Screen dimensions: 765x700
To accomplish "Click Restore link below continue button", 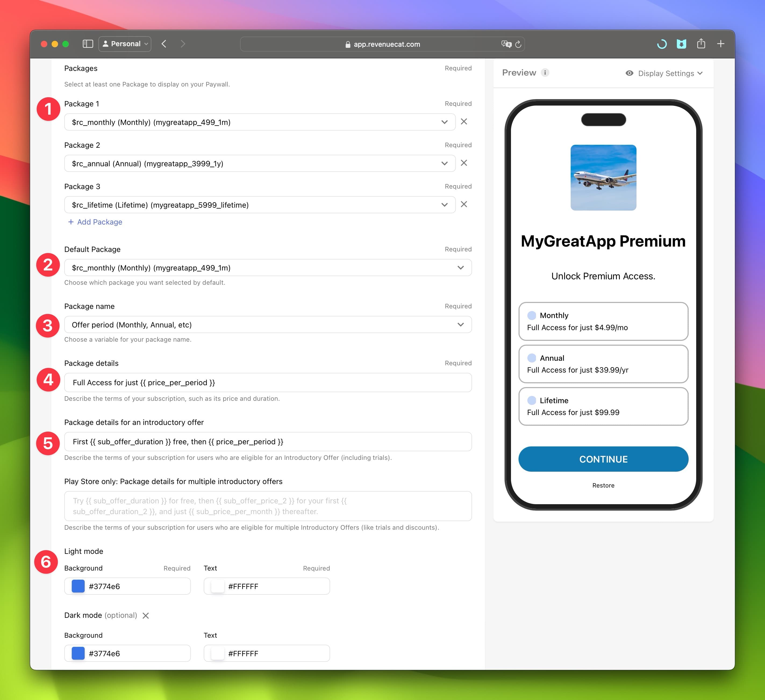I will [x=603, y=485].
